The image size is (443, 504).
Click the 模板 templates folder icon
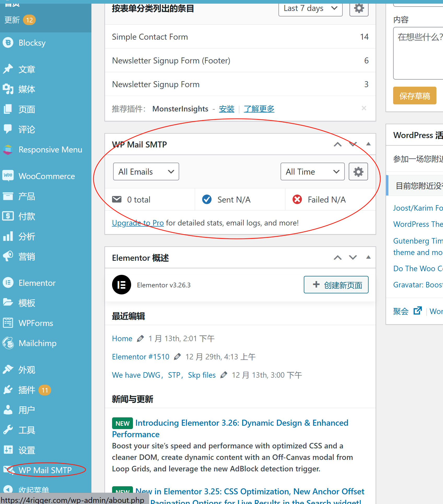(x=8, y=303)
